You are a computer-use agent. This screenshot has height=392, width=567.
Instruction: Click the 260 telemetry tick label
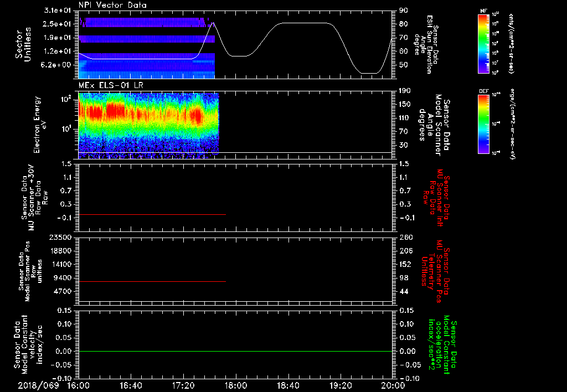(x=405, y=237)
